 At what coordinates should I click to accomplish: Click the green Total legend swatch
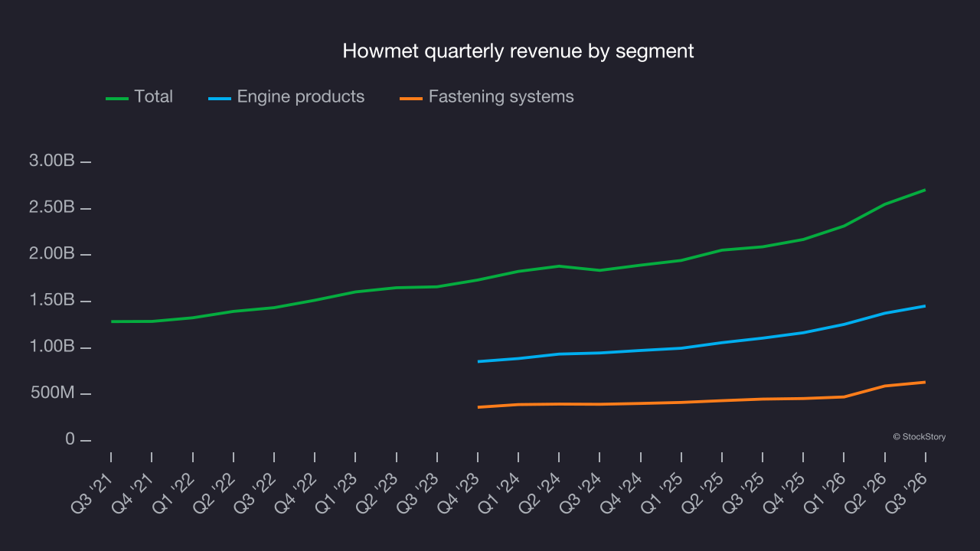(116, 98)
